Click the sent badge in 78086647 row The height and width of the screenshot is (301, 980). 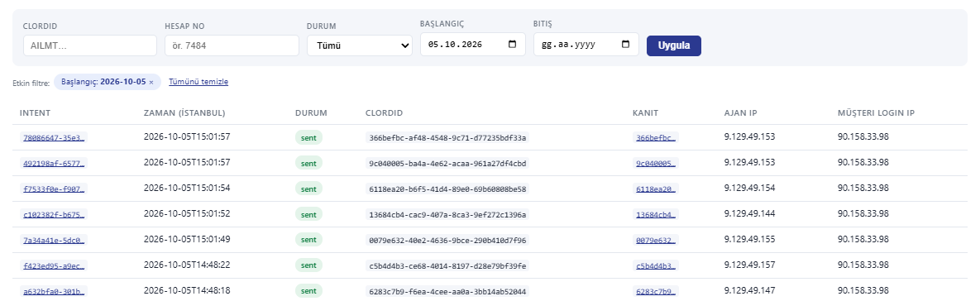tap(308, 138)
